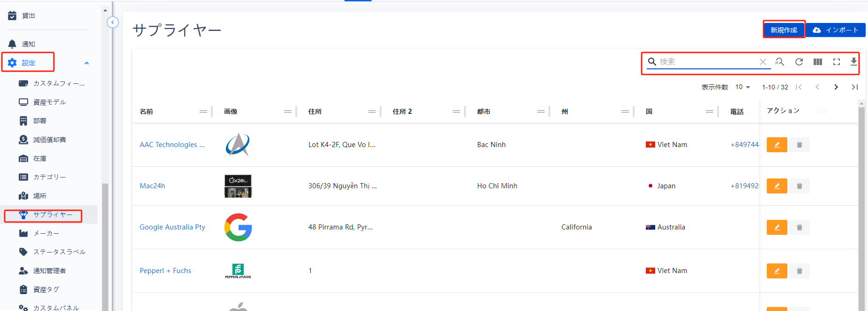This screenshot has width=868, height=311.
Task: Click the 新規作成 button
Action: tap(784, 30)
